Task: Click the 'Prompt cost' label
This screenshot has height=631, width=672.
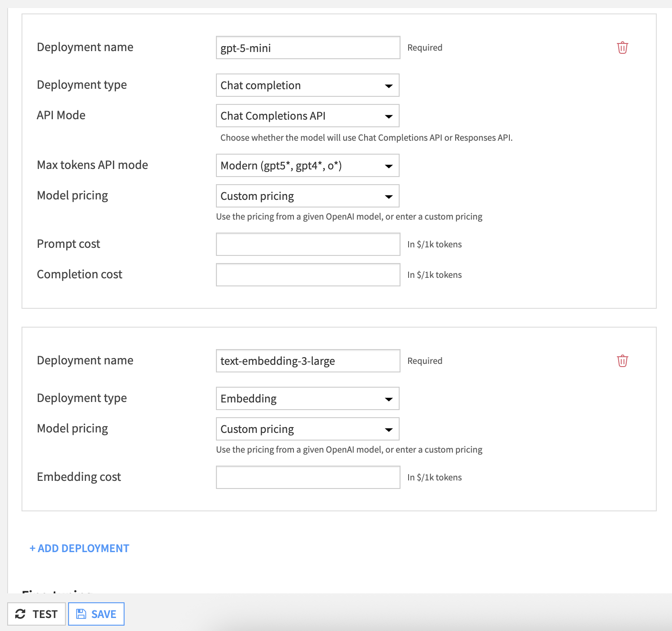Action: pos(69,244)
